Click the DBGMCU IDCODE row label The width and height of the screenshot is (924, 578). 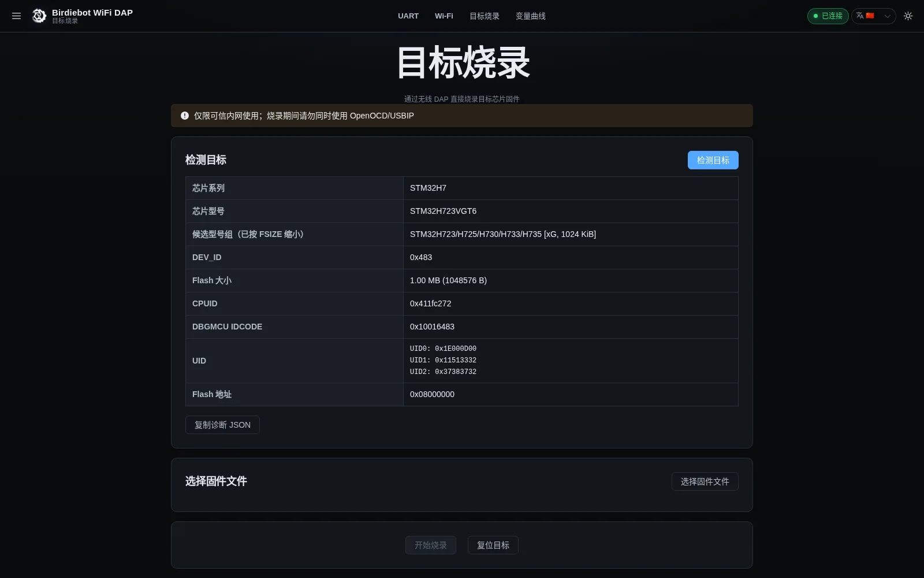pyautogui.click(x=227, y=327)
